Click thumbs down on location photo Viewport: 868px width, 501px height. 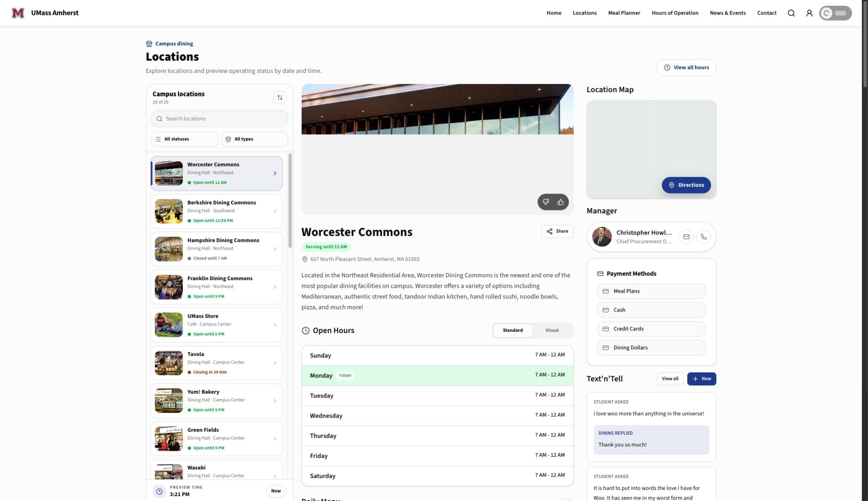tap(546, 202)
